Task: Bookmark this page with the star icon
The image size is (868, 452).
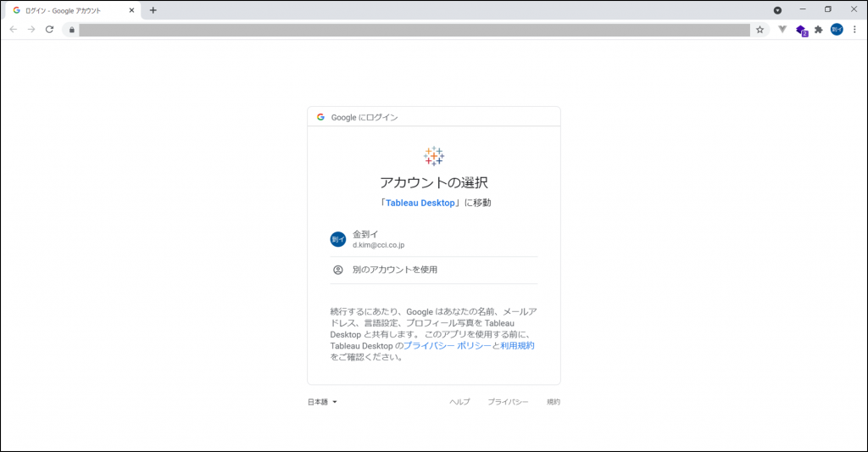Action: point(760,30)
